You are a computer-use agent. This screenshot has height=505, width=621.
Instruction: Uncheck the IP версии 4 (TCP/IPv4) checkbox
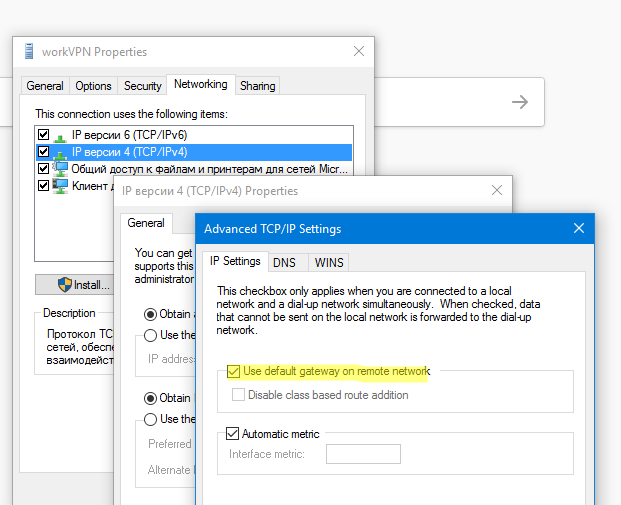[x=44, y=152]
